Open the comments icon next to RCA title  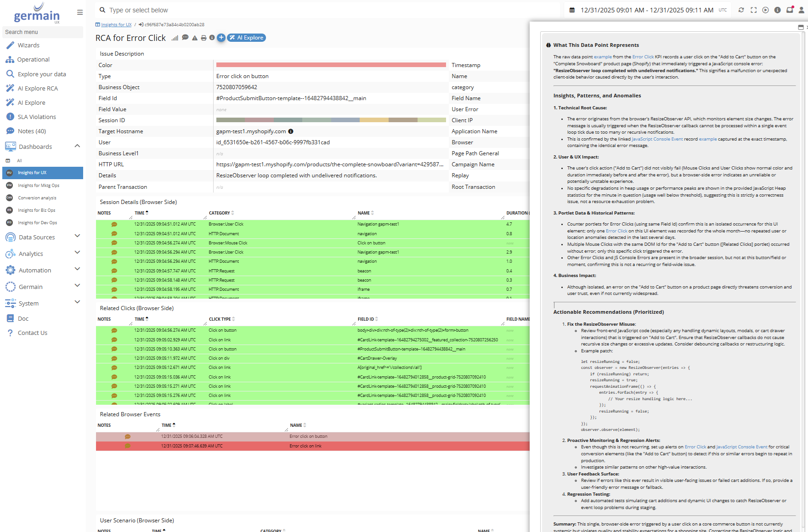(x=185, y=38)
